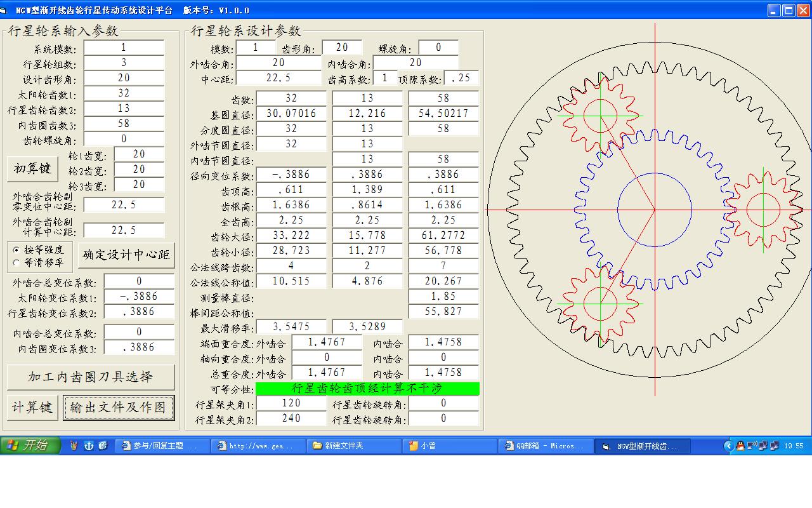Screen dimensions: 812x508
Task: Click the 齿高系数 field
Action: [385, 77]
